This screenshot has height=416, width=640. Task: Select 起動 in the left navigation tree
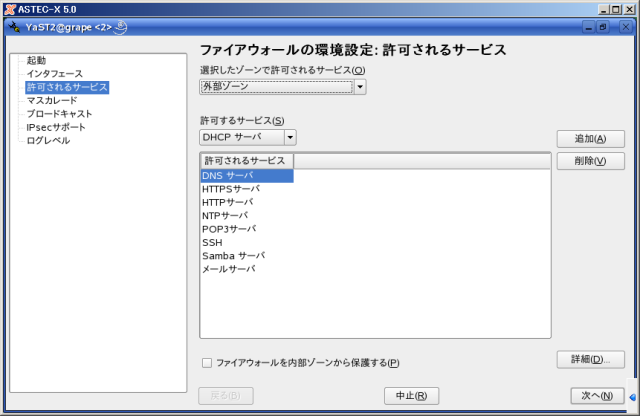tap(36, 61)
